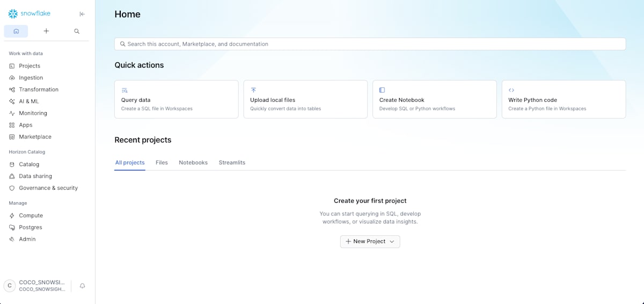The width and height of the screenshot is (644, 304).
Task: Click the 'Create a Python file in Workspaces' text
Action: 547,109
